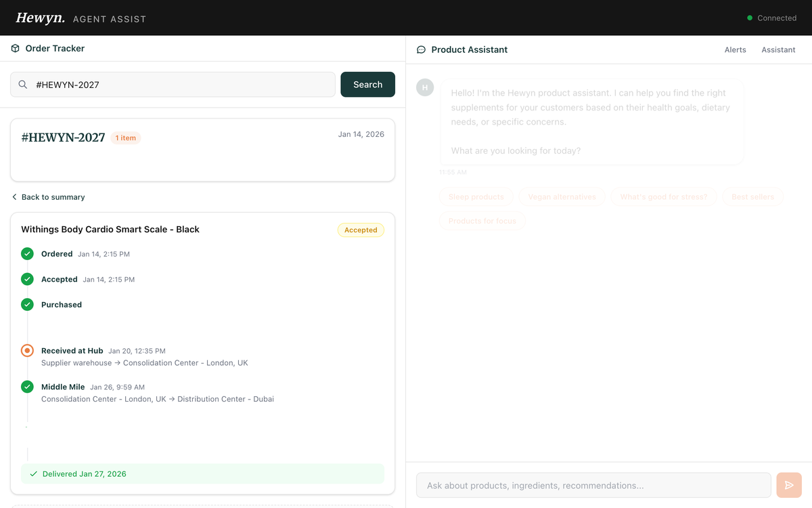Viewport: 812px width, 508px height.
Task: Click the chevron beside Back to summary
Action: click(x=14, y=196)
